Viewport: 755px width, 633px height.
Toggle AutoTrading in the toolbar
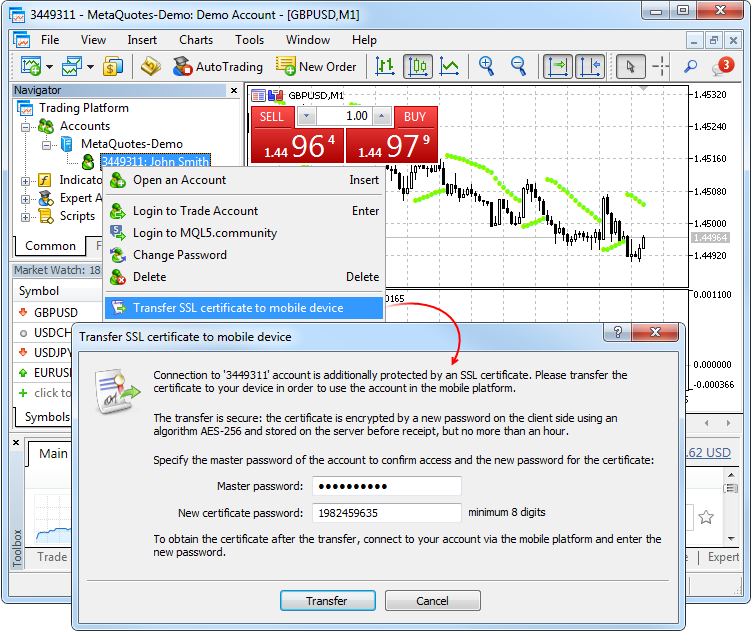point(218,66)
